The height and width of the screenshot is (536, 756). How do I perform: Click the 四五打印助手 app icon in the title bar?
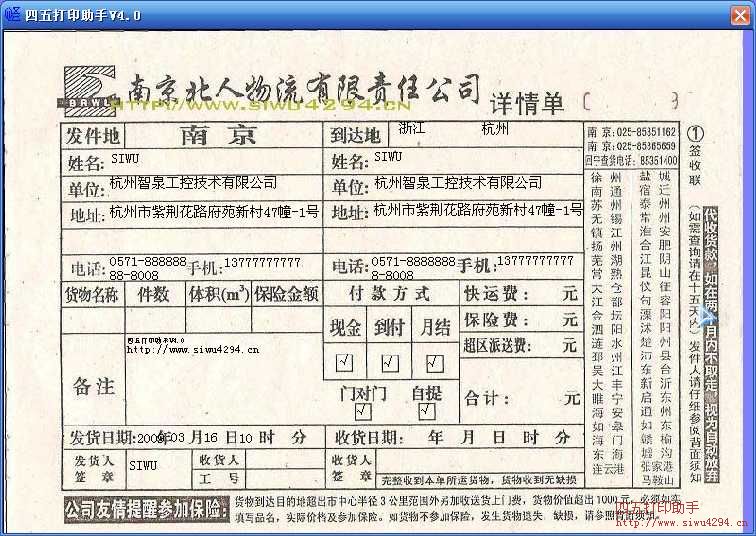(x=12, y=14)
